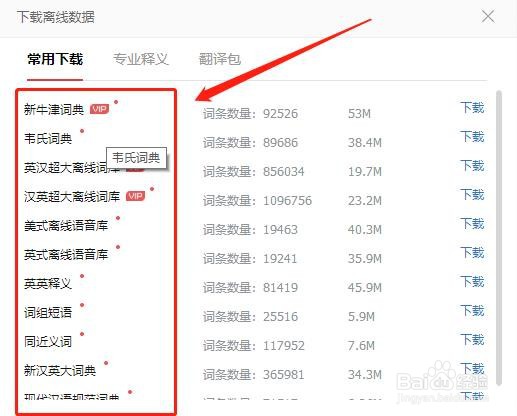Download the 同近义词 7.6M package

click(472, 340)
